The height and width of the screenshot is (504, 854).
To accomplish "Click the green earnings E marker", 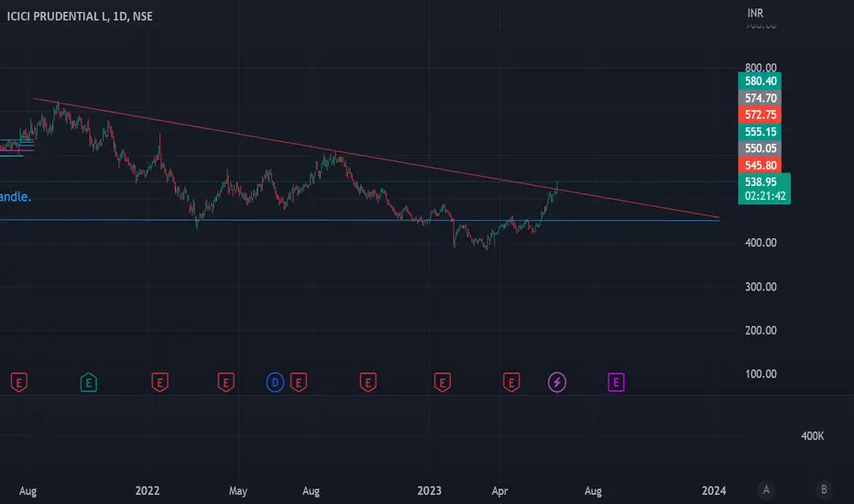I will click(89, 382).
